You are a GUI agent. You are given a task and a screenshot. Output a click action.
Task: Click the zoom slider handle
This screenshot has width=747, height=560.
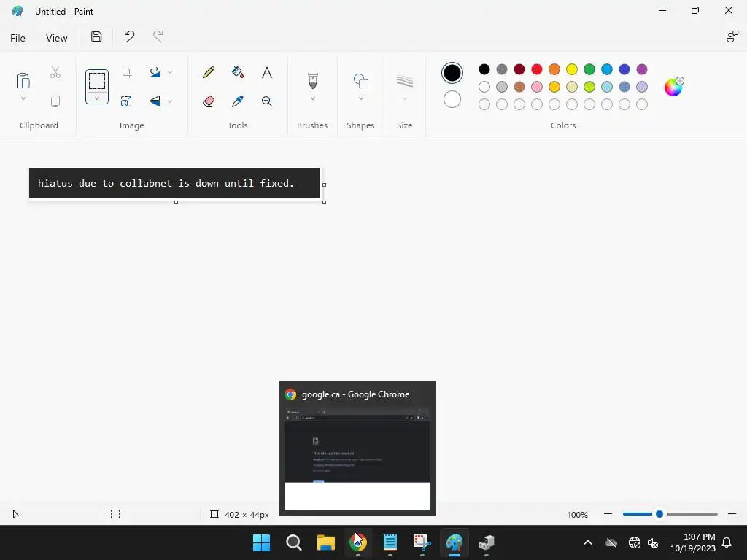pos(659,514)
